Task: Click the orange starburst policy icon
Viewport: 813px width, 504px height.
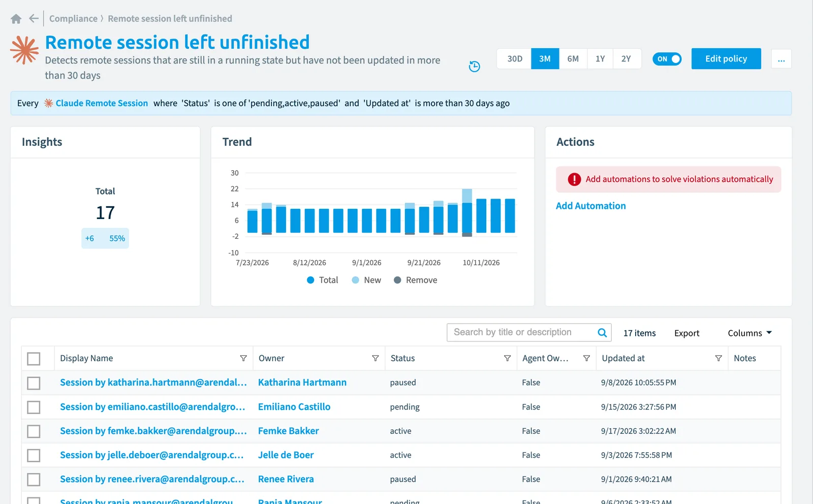Action: click(x=24, y=50)
